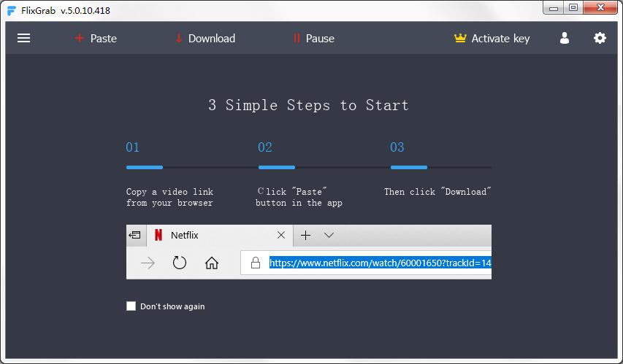Click the Netflix URL address field
The image size is (623, 364).
(379, 263)
